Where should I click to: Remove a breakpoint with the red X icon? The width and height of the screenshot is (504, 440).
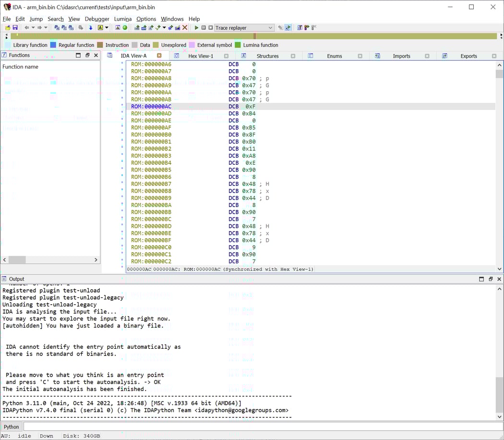(184, 27)
